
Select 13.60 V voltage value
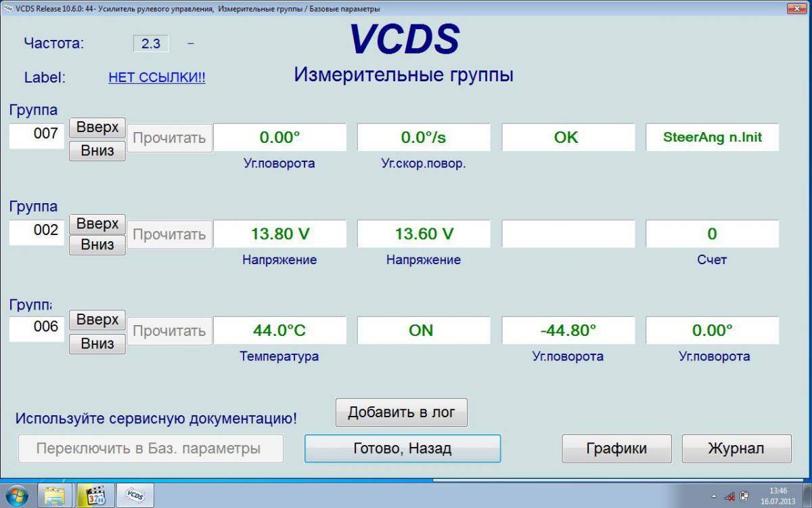pos(424,234)
